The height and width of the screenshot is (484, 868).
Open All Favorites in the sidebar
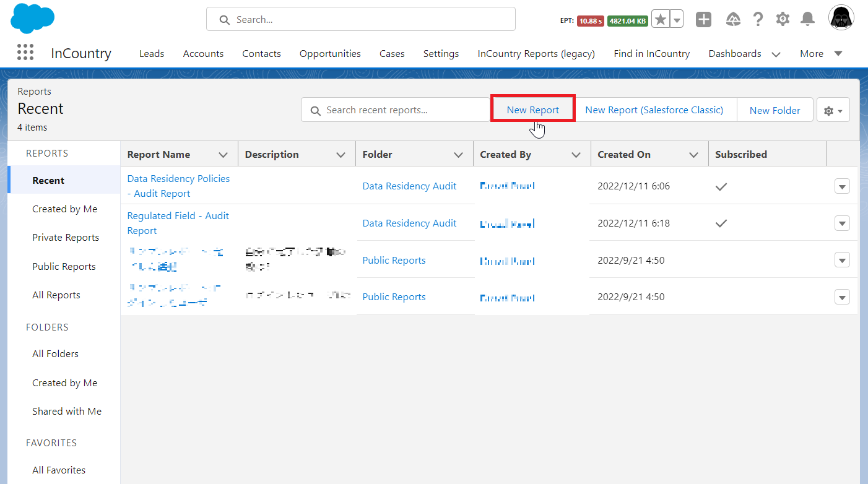point(59,470)
